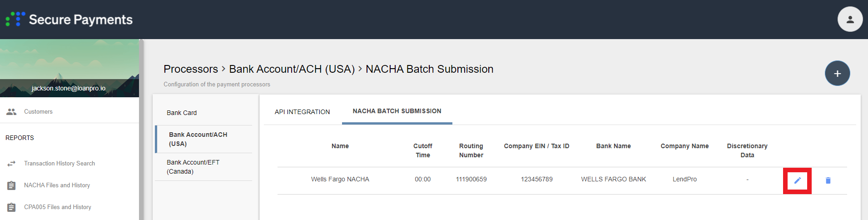Open the NACHA Files and History report
The image size is (868, 220).
click(x=57, y=185)
